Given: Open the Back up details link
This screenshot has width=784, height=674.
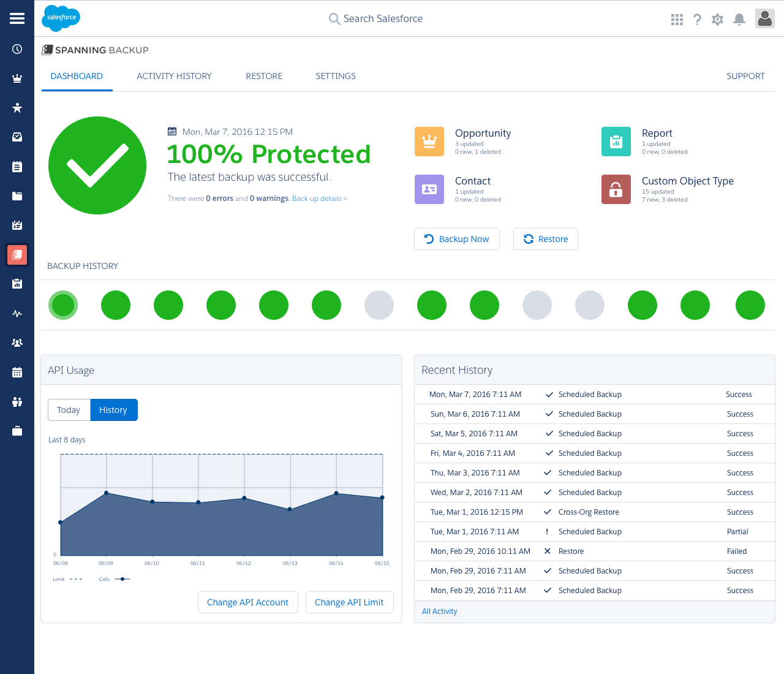Looking at the screenshot, I should (x=319, y=199).
